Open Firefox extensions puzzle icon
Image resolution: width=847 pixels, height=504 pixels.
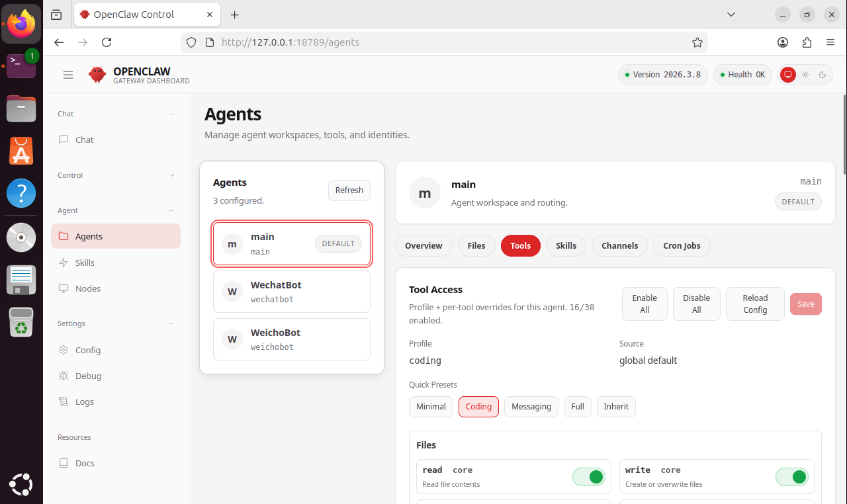coord(807,42)
